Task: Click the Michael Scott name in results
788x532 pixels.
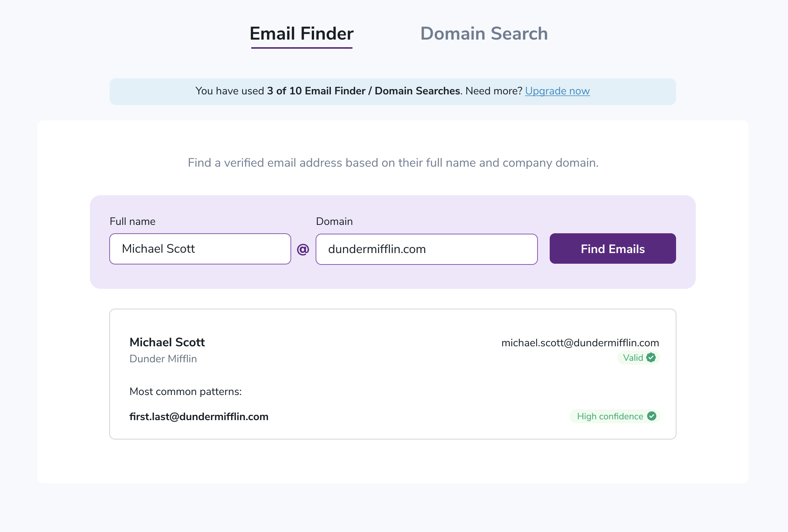Action: (167, 342)
